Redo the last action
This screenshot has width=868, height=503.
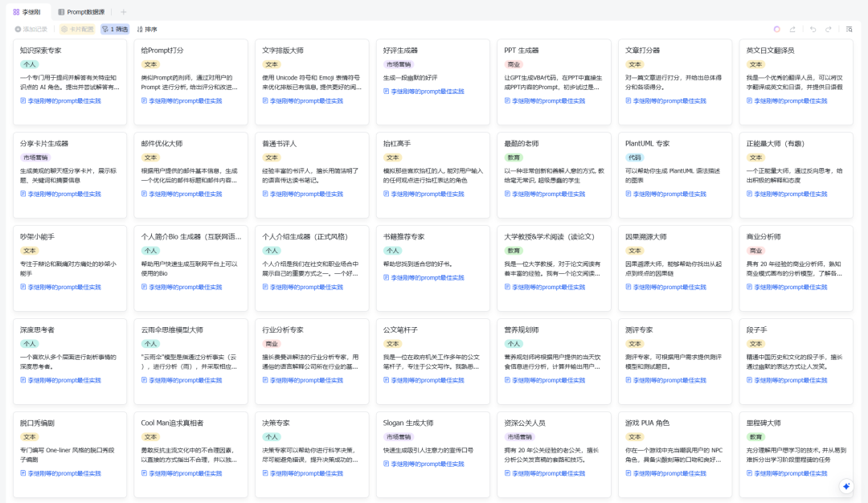[828, 29]
